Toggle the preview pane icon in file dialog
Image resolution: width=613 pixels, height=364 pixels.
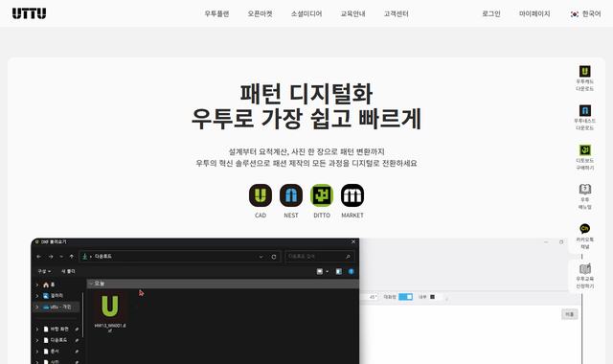point(338,271)
